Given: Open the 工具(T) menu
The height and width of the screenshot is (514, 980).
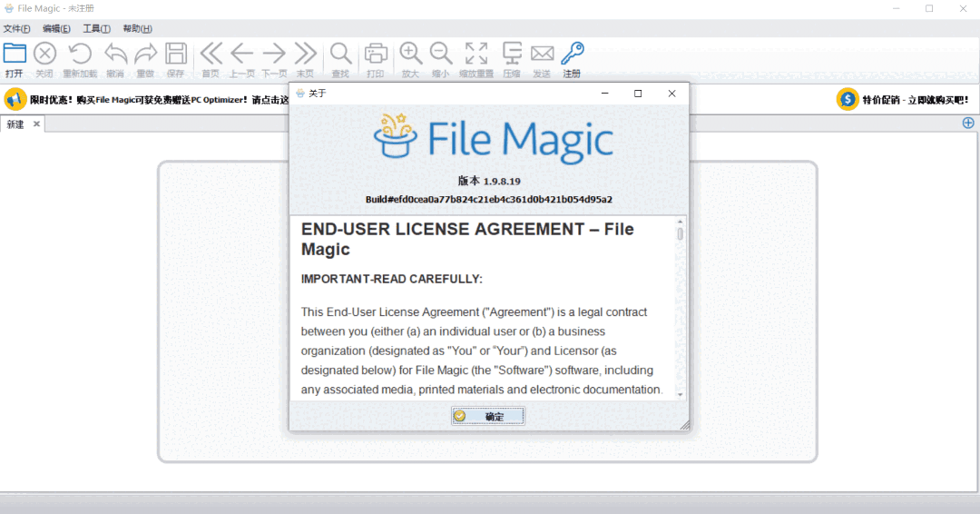Looking at the screenshot, I should tap(97, 29).
